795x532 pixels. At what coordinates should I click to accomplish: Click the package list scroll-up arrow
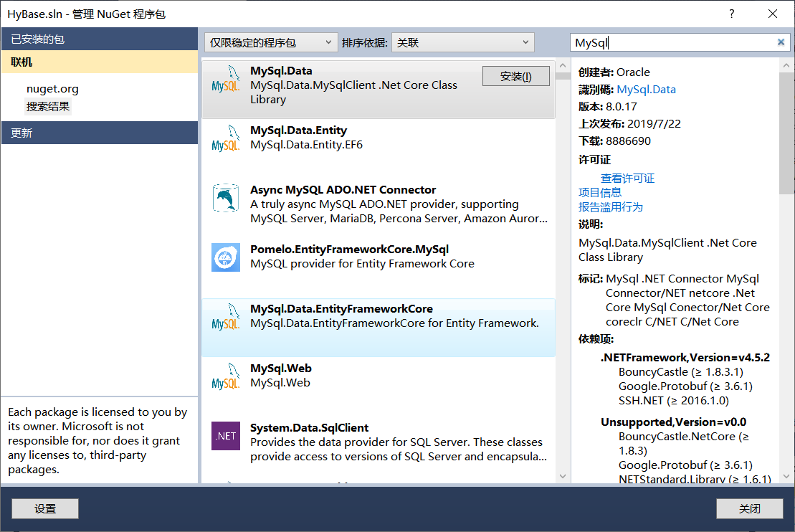point(563,66)
